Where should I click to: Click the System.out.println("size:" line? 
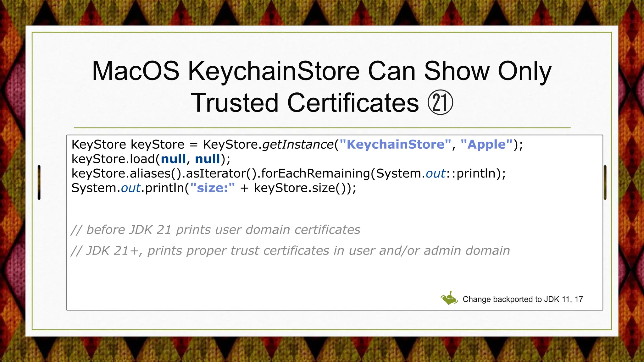[x=214, y=188]
